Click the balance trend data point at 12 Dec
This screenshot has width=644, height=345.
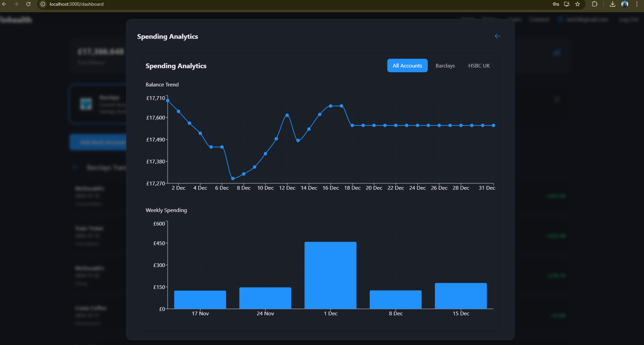287,115
